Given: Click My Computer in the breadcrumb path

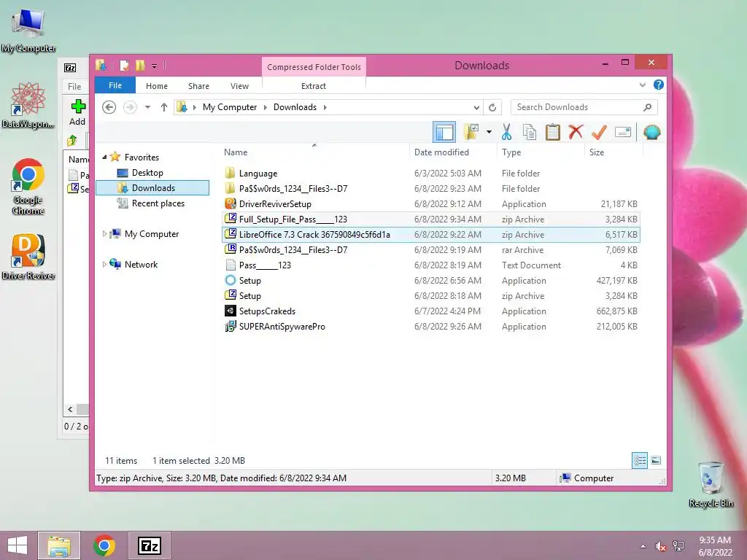Looking at the screenshot, I should click(230, 107).
